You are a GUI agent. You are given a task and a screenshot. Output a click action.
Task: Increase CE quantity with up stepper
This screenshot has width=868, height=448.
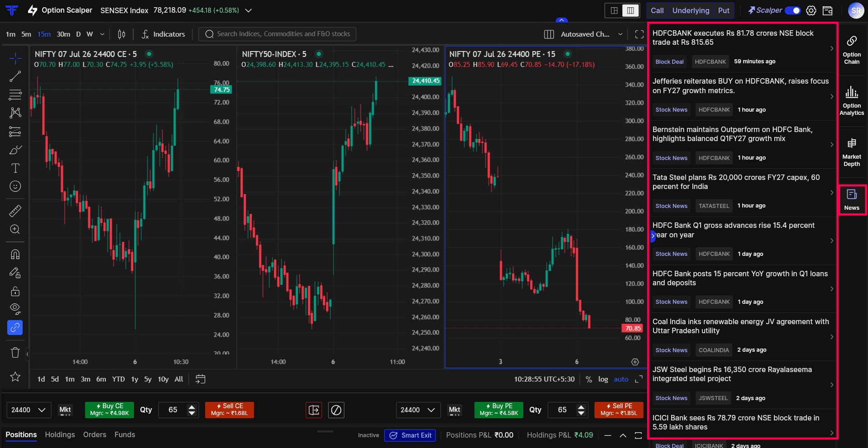click(192, 406)
